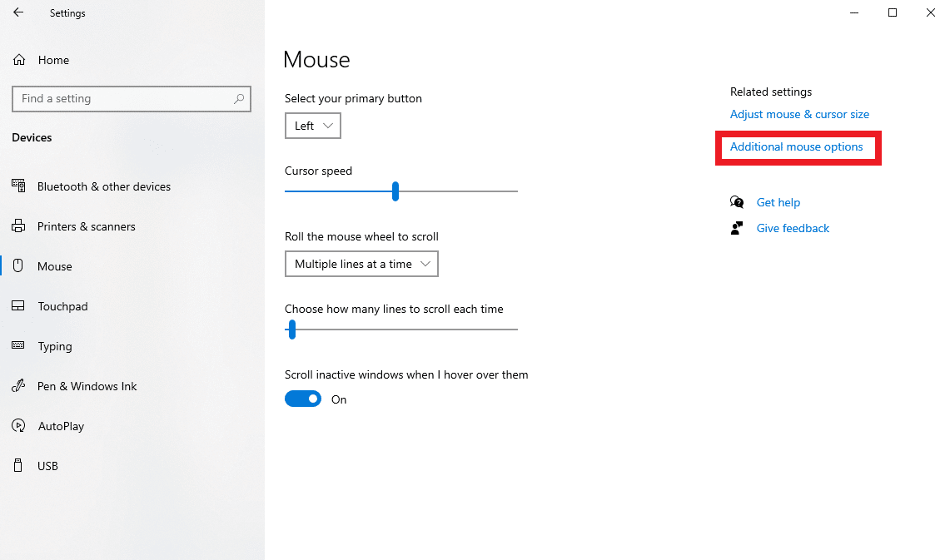
Task: Click the Typing keyboard icon
Action: click(x=18, y=345)
